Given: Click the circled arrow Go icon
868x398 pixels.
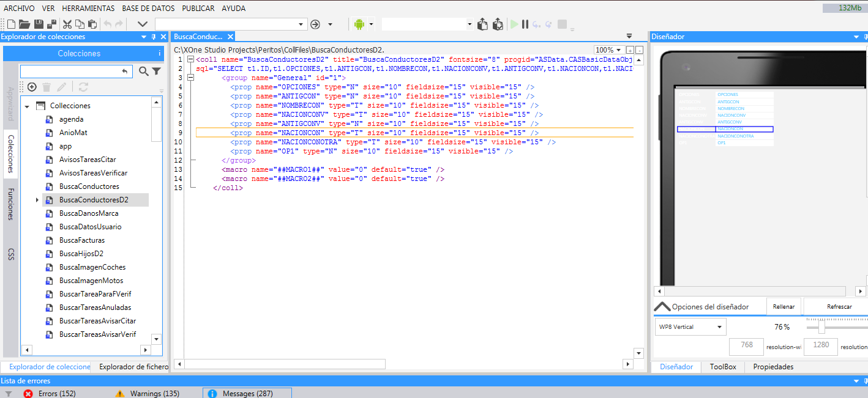Looking at the screenshot, I should (315, 24).
